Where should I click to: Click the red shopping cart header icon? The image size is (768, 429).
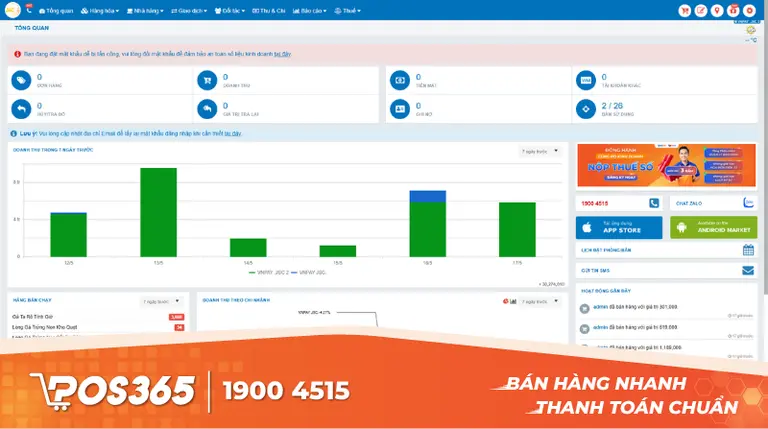(x=685, y=10)
